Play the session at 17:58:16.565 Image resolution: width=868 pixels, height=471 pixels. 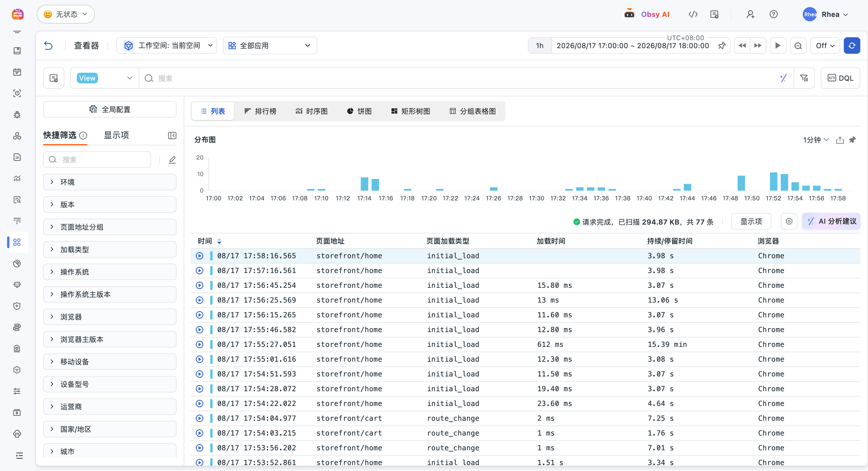pos(200,256)
